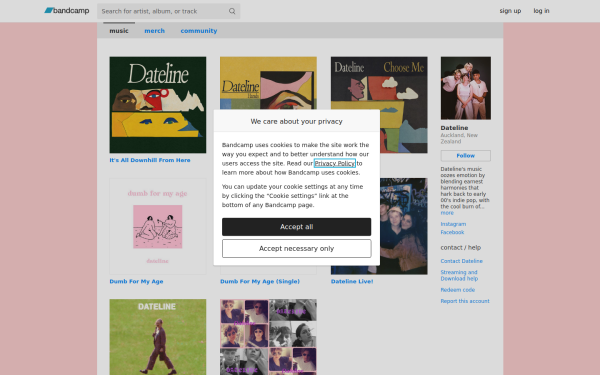Click the Contact Dateline link
This screenshot has height=375, width=600.
tap(461, 261)
